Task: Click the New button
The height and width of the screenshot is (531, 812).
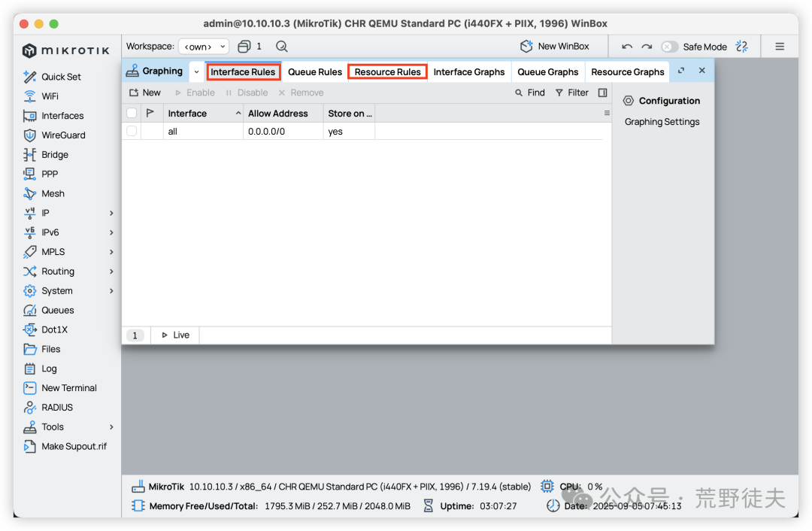Action: click(145, 93)
